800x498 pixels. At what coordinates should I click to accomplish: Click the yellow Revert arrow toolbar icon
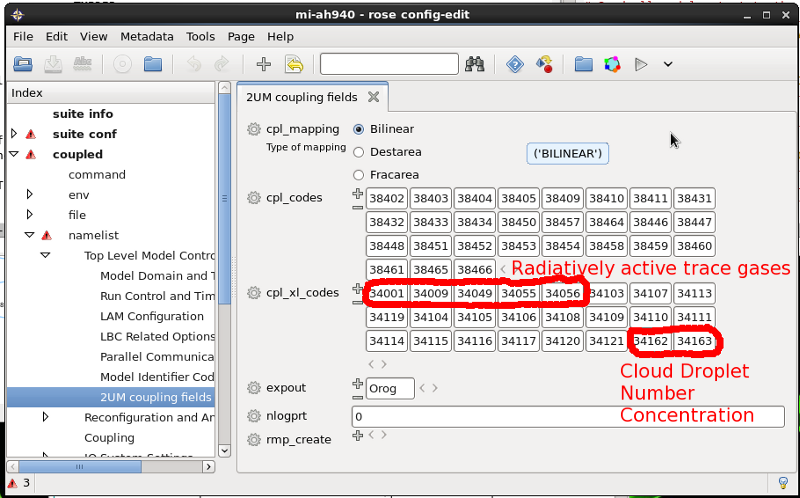pyautogui.click(x=294, y=64)
